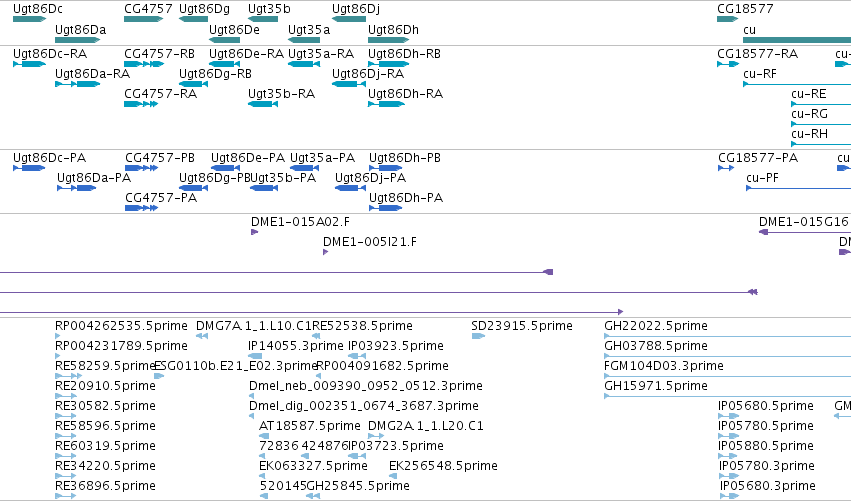
Task: Select EST FGM104D03.3prime
Action: pos(727,376)
